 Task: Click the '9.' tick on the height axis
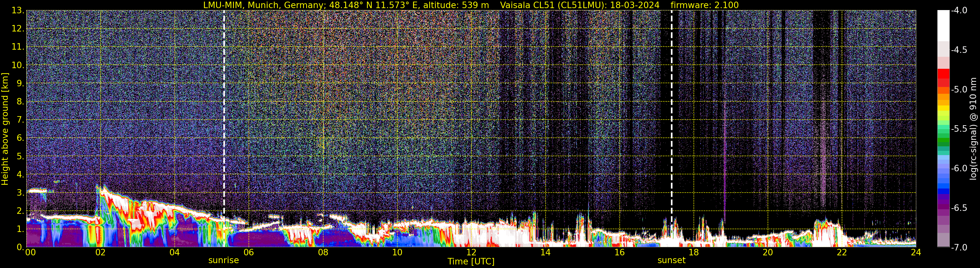(20, 83)
